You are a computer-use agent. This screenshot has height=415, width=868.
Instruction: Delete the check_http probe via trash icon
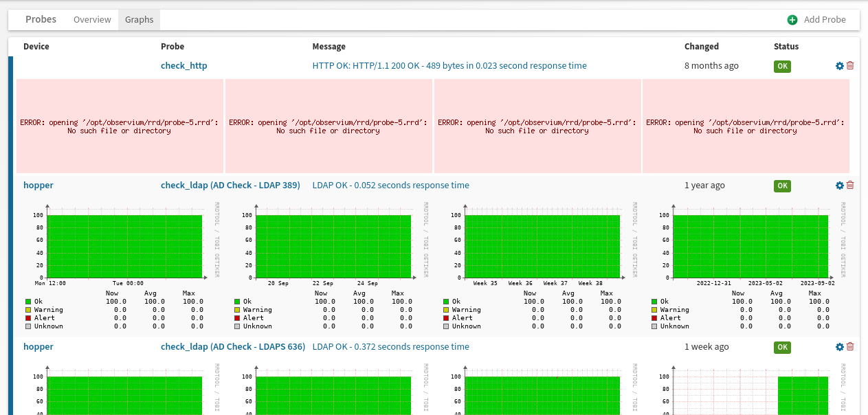850,66
